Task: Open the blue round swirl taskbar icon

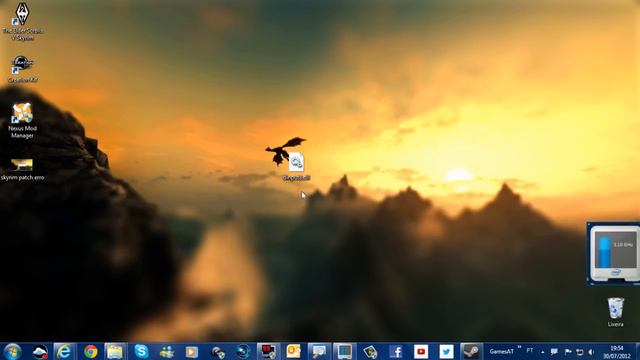Action: coord(243,351)
